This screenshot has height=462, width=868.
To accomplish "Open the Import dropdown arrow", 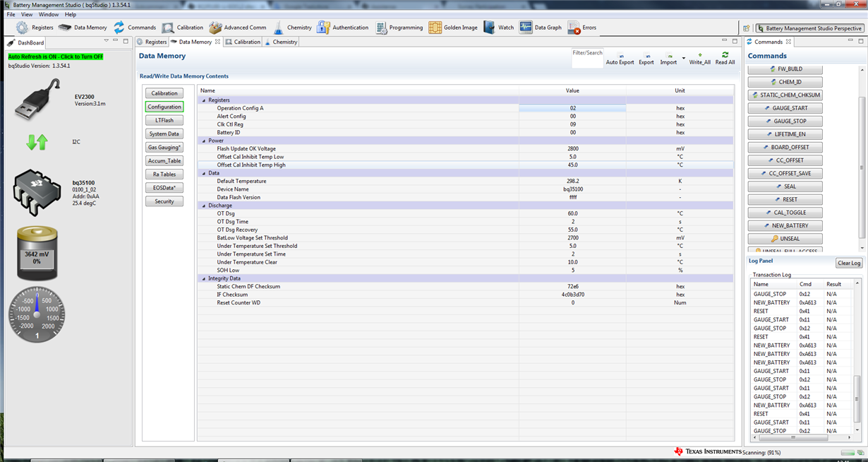I will tap(684, 58).
